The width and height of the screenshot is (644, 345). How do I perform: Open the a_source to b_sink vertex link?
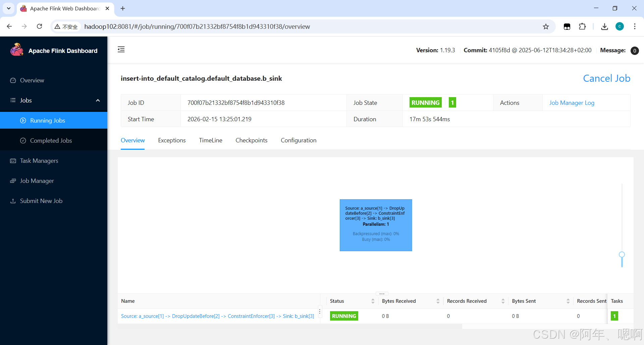(x=217, y=316)
